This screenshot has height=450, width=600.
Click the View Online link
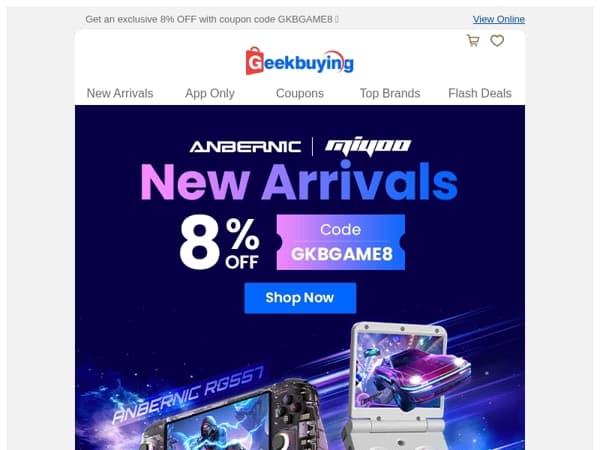coord(499,19)
